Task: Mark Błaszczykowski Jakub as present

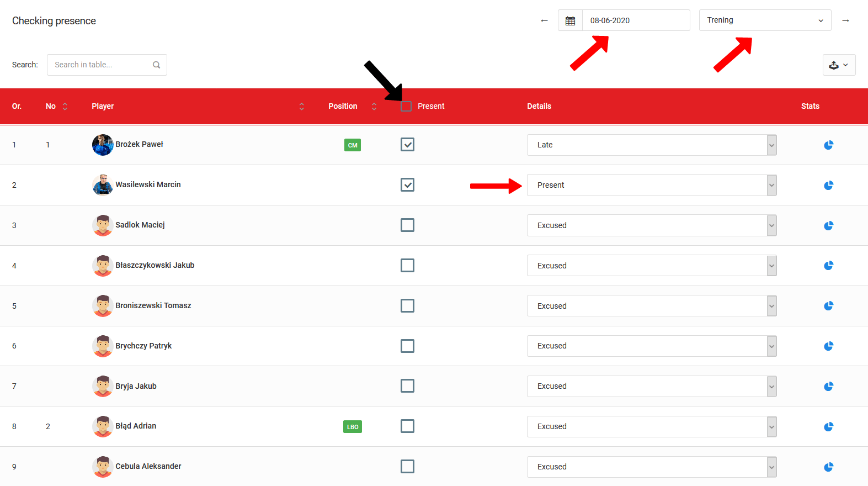Action: tap(407, 266)
